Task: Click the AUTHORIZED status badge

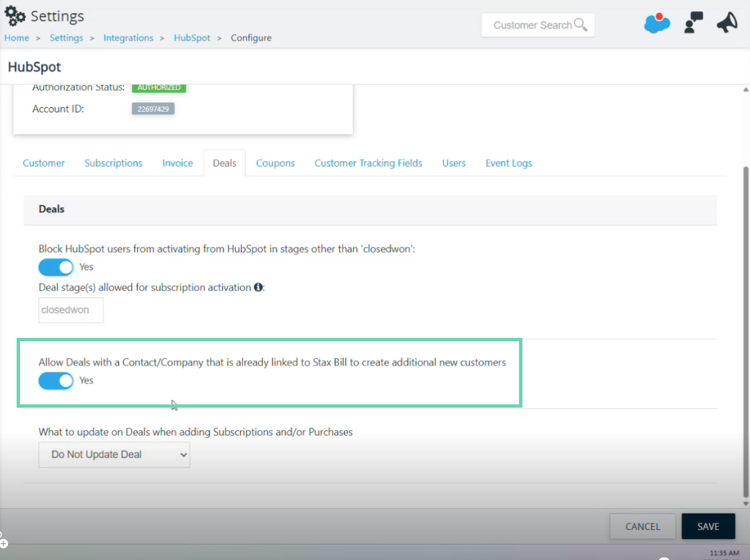Action: 159,88
